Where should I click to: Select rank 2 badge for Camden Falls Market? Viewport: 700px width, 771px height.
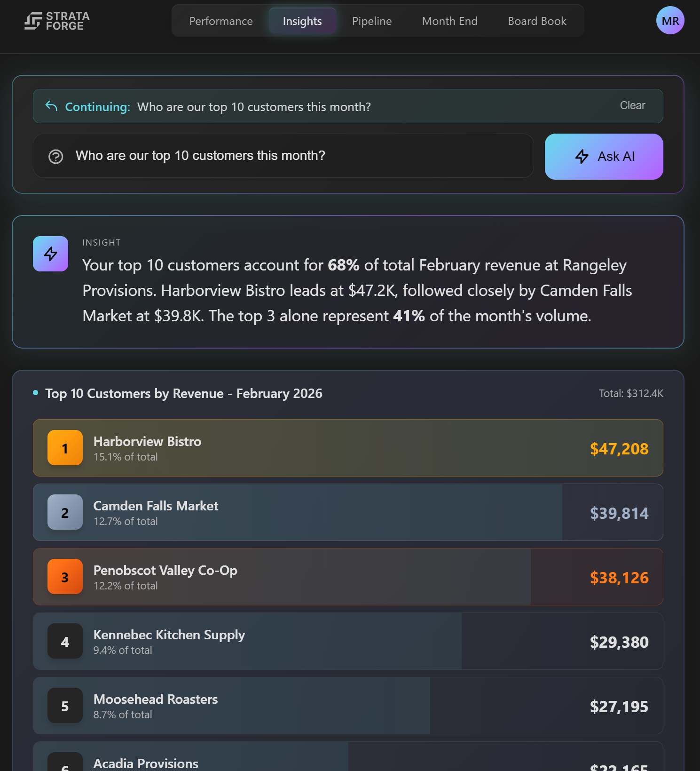pyautogui.click(x=65, y=512)
